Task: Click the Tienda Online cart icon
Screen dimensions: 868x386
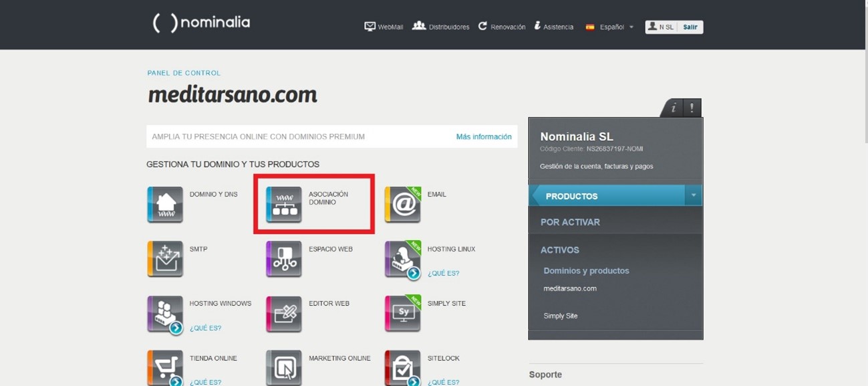Action: coord(164,367)
